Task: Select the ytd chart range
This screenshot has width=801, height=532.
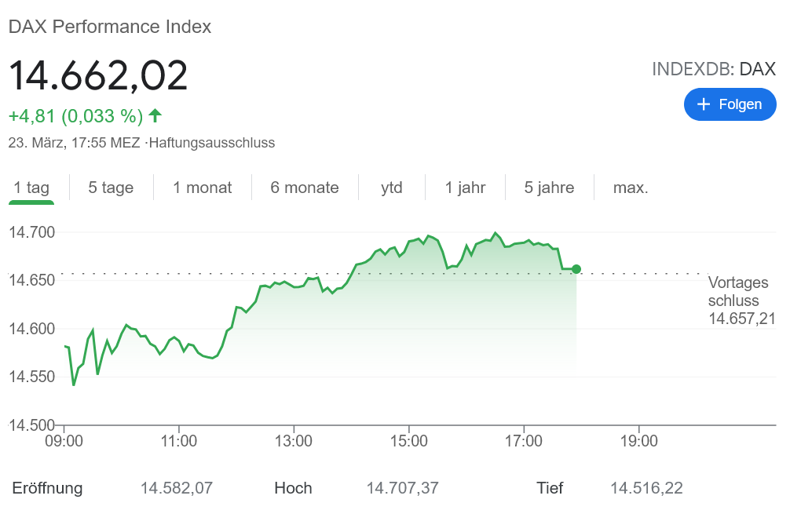Action: (390, 188)
